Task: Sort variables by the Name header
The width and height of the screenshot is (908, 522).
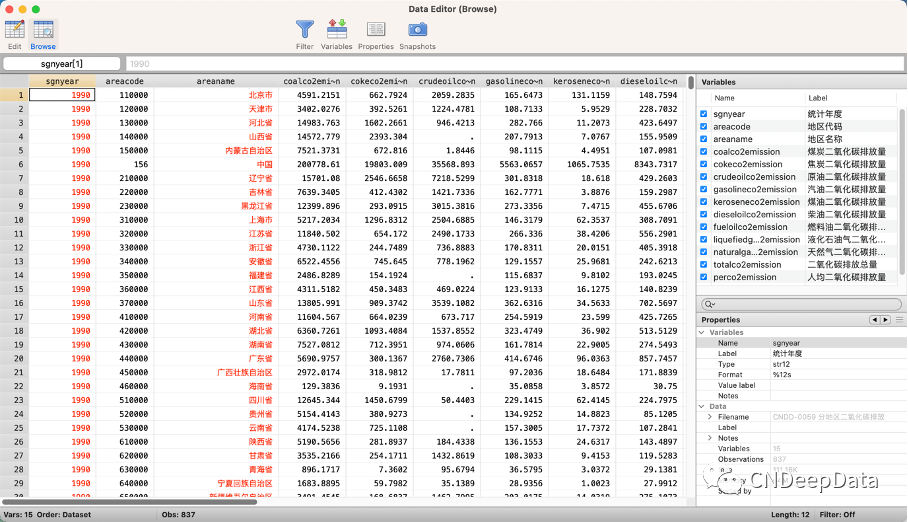Action: tap(724, 98)
